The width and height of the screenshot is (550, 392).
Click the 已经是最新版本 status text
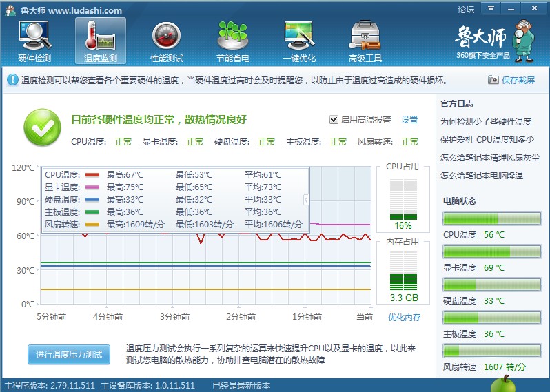[x=241, y=386]
